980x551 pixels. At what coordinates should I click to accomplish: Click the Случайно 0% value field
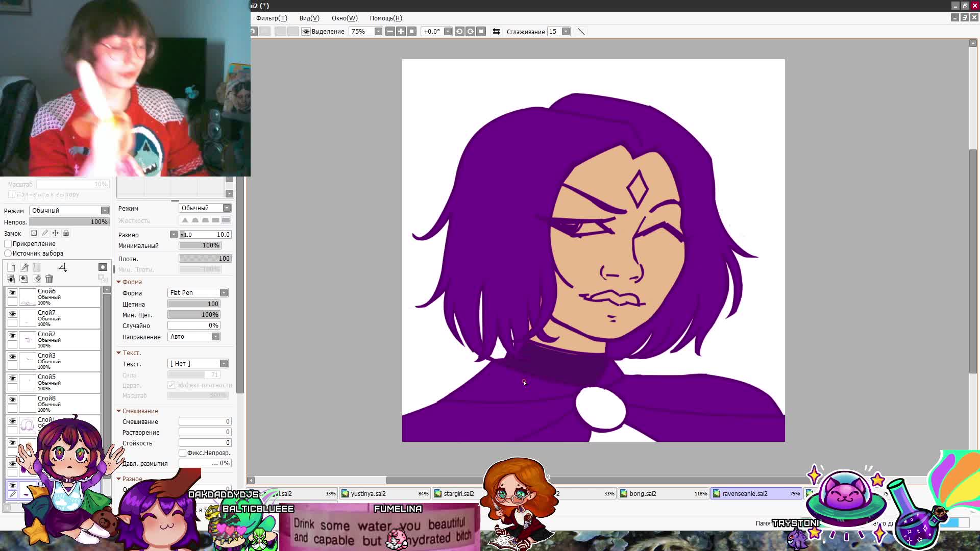194,326
